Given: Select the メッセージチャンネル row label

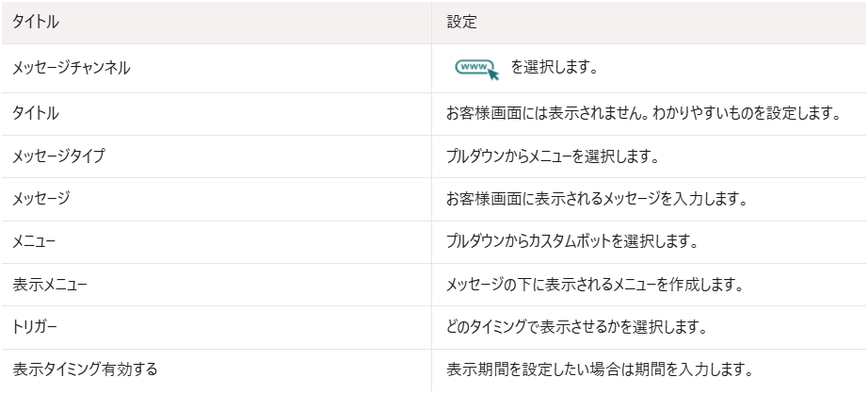Looking at the screenshot, I should [x=72, y=69].
